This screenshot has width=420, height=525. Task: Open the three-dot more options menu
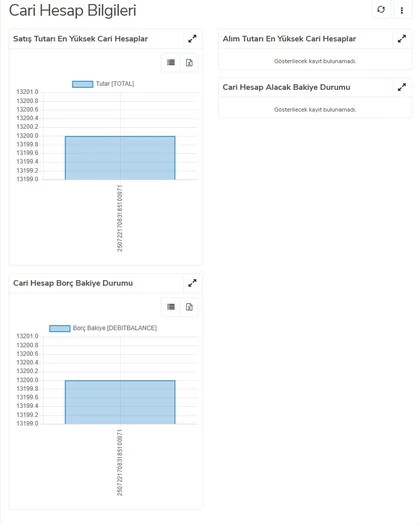pos(402,10)
